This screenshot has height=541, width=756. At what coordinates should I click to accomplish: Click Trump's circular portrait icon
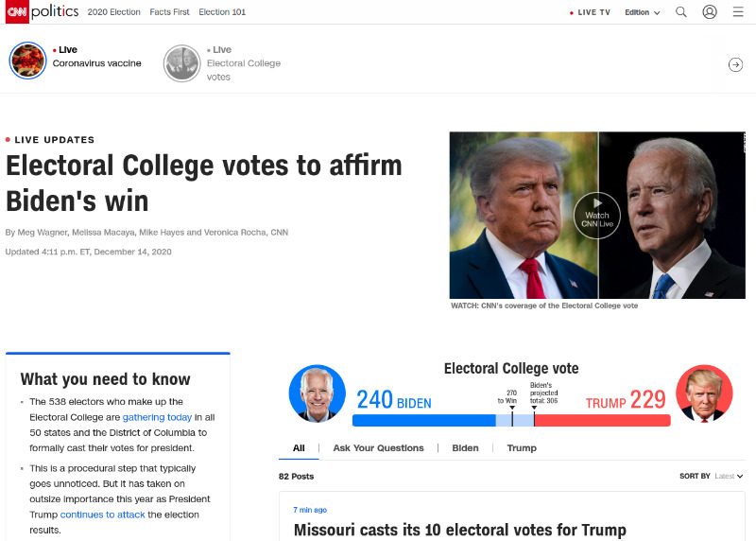[704, 393]
